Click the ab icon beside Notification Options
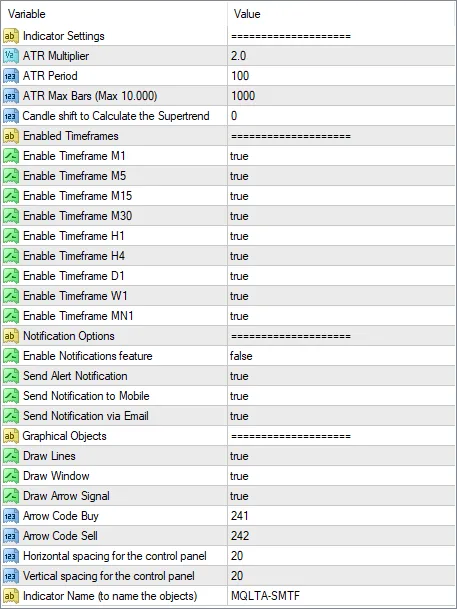The image size is (457, 609). tap(11, 336)
